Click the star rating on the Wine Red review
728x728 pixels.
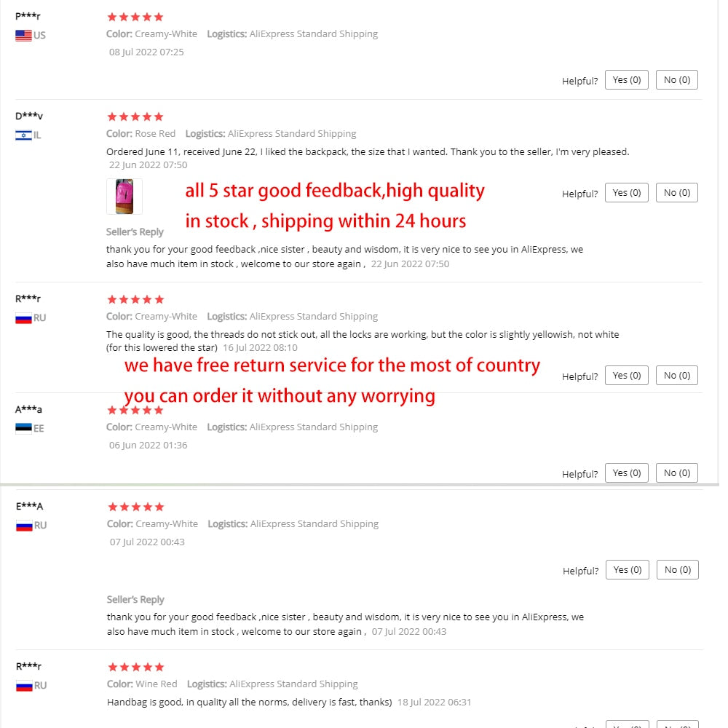click(x=135, y=666)
